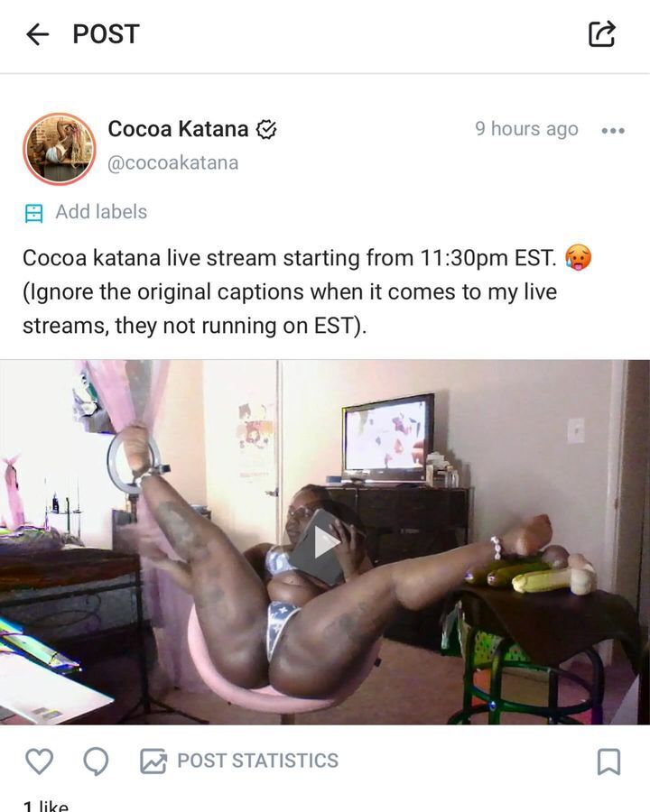Screen dimensions: 650x812
Task: Bookmark the post using the bookmark icon
Action: 609,761
